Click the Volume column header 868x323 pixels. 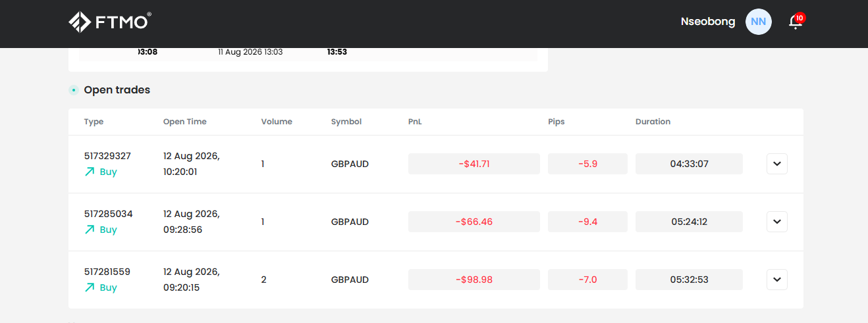pyautogui.click(x=277, y=122)
